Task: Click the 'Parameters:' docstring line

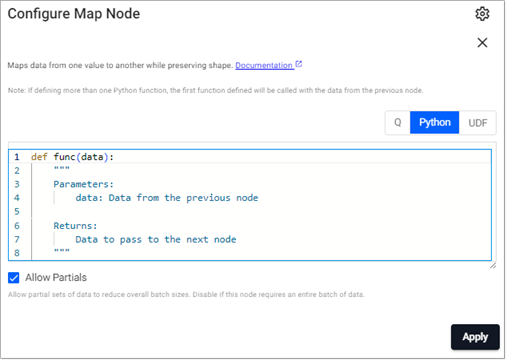Action: (x=83, y=184)
